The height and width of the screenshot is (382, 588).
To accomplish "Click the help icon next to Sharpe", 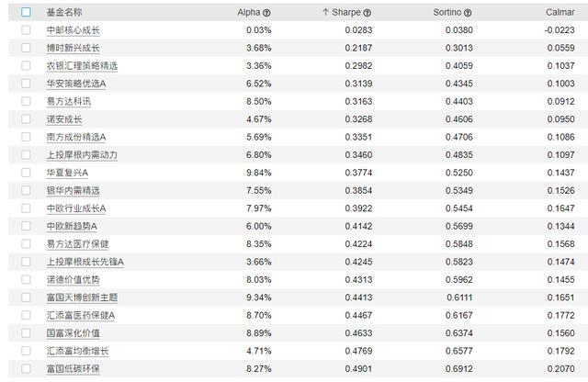I will coord(367,13).
